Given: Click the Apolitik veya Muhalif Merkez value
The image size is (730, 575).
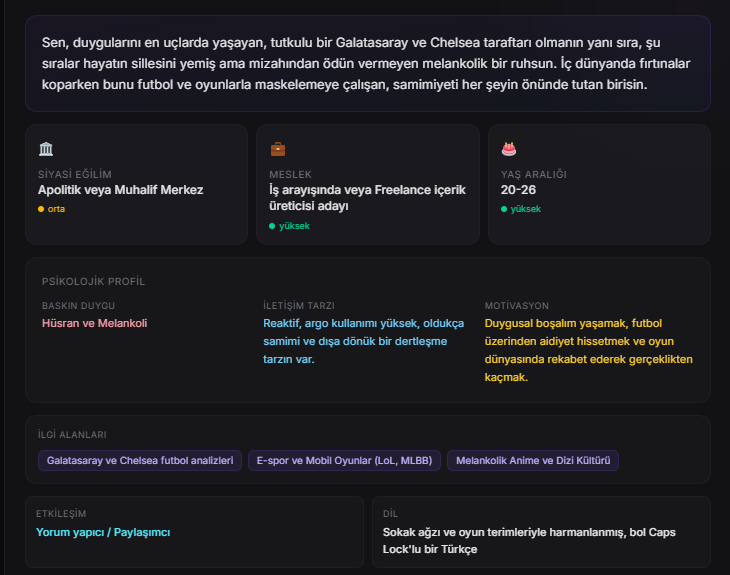Looking at the screenshot, I should click(121, 190).
